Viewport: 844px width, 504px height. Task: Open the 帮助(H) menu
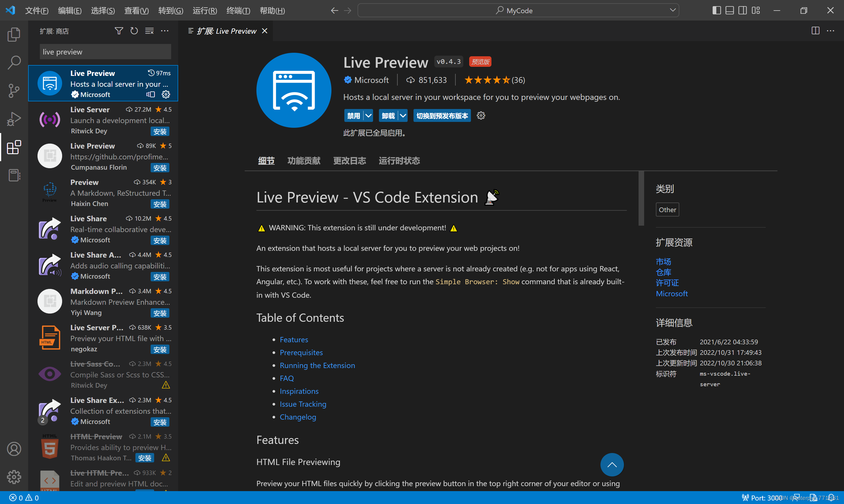coord(272,11)
